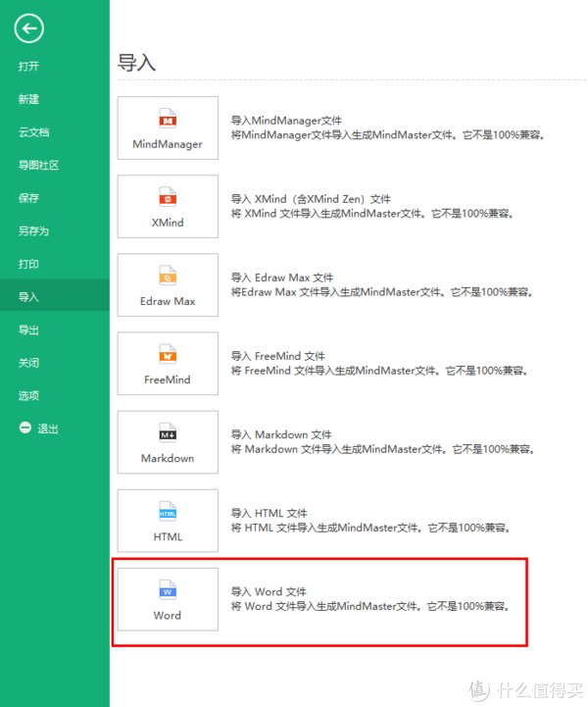588x707 pixels.
Task: Click the text 导入 Word 文件
Action: (269, 591)
